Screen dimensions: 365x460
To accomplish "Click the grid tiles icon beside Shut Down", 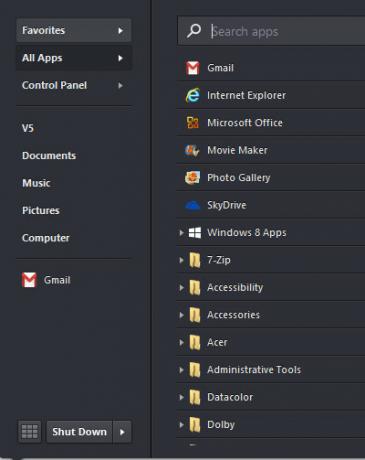I will (30, 432).
